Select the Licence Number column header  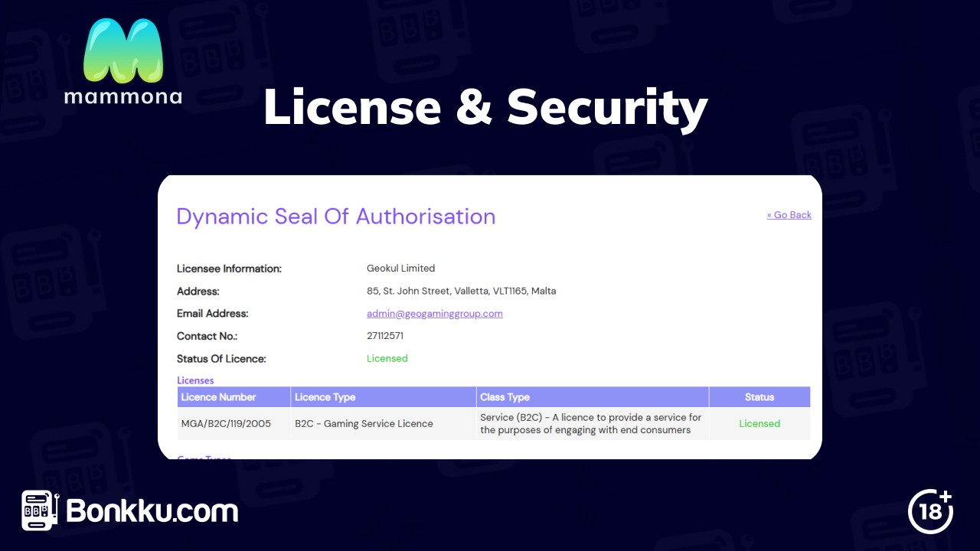234,397
